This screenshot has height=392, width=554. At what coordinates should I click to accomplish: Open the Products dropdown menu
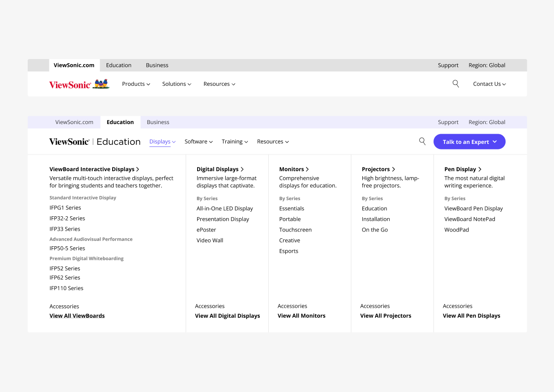pos(136,84)
